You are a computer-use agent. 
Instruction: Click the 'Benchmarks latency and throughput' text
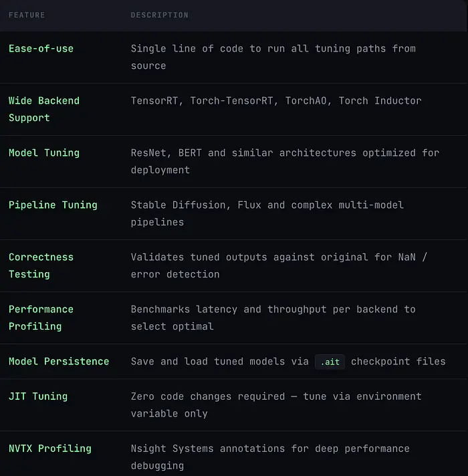point(273,318)
